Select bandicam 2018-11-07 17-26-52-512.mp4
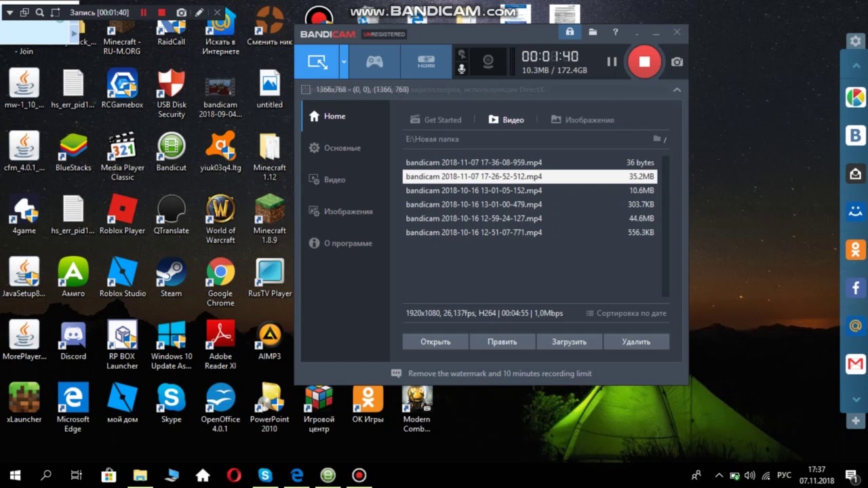Screen dimensions: 868x488 530,176
